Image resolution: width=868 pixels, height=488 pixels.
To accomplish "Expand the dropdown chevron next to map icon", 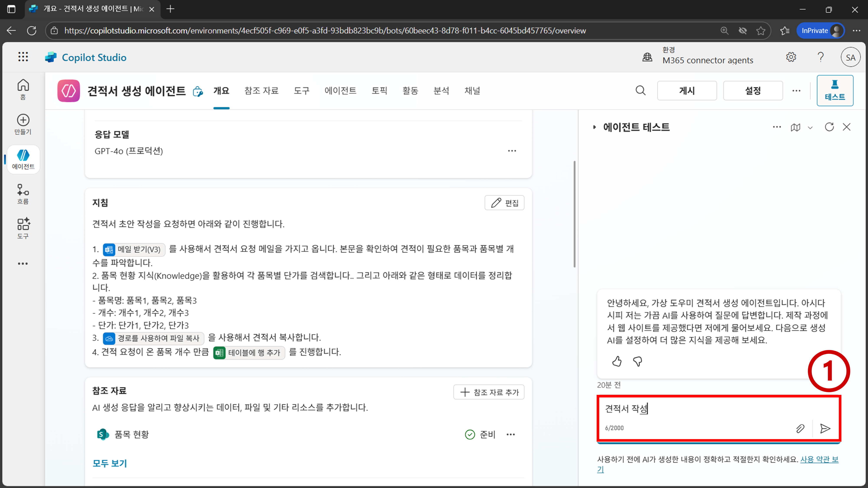I will point(810,128).
